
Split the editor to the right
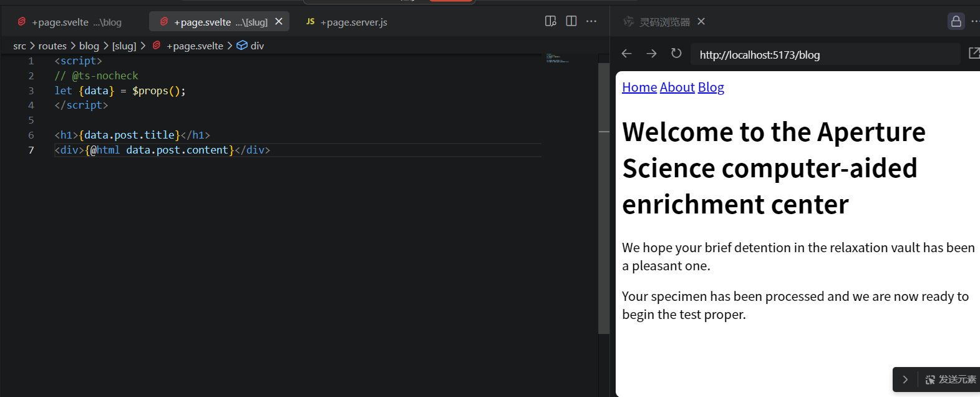(x=571, y=21)
